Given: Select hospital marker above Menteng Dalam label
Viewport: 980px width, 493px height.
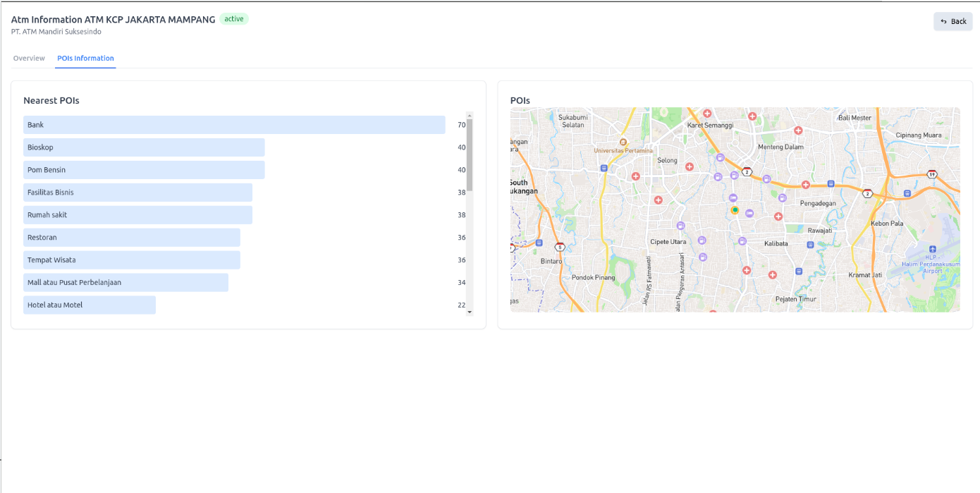Looking at the screenshot, I should [798, 130].
